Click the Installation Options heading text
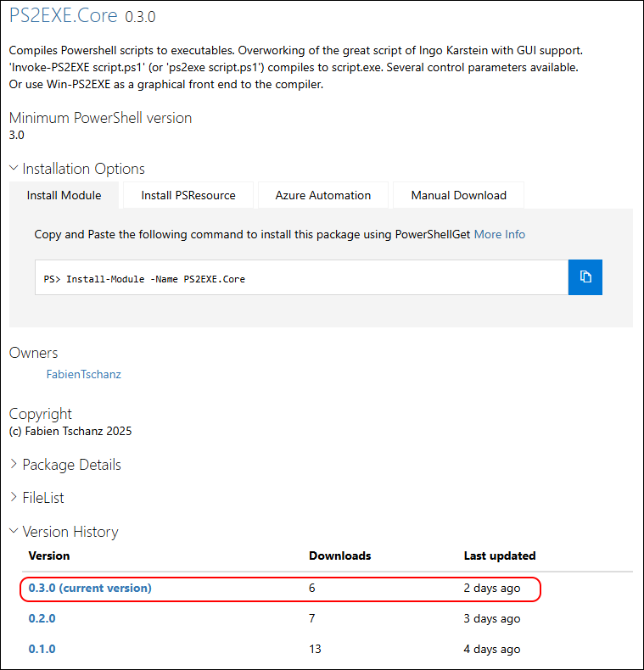644x670 pixels. pyautogui.click(x=84, y=169)
